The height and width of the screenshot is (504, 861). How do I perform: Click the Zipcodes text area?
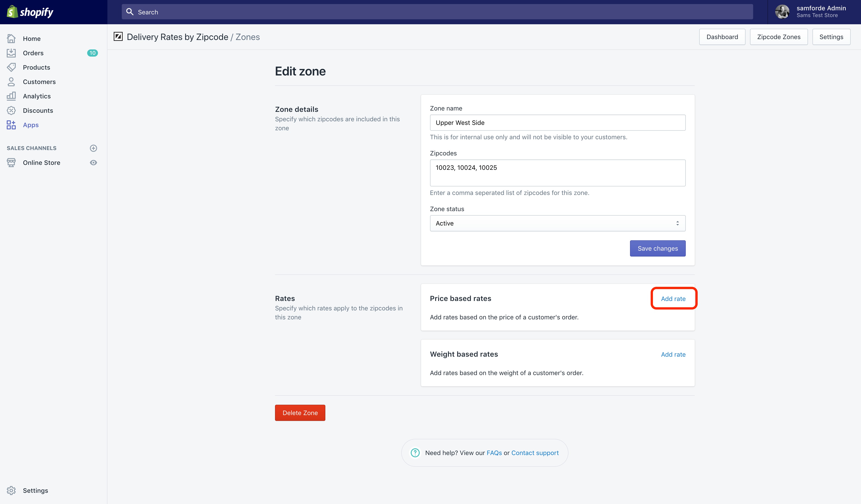[558, 173]
